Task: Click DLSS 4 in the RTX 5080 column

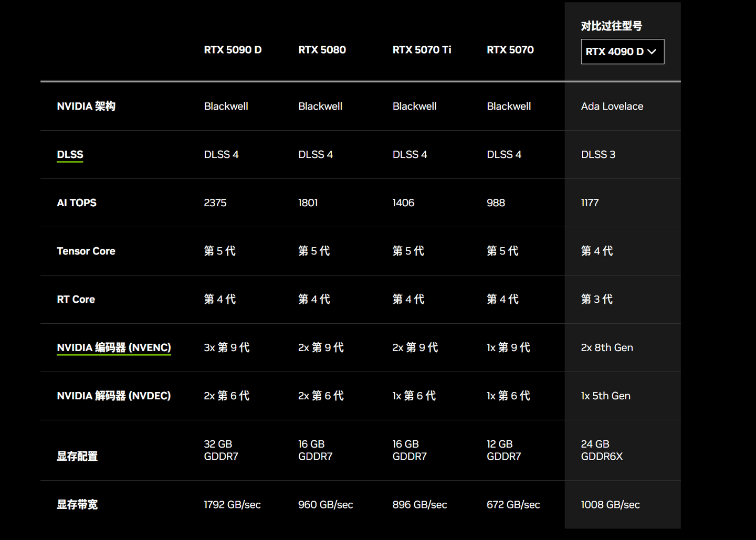Action: [x=316, y=154]
